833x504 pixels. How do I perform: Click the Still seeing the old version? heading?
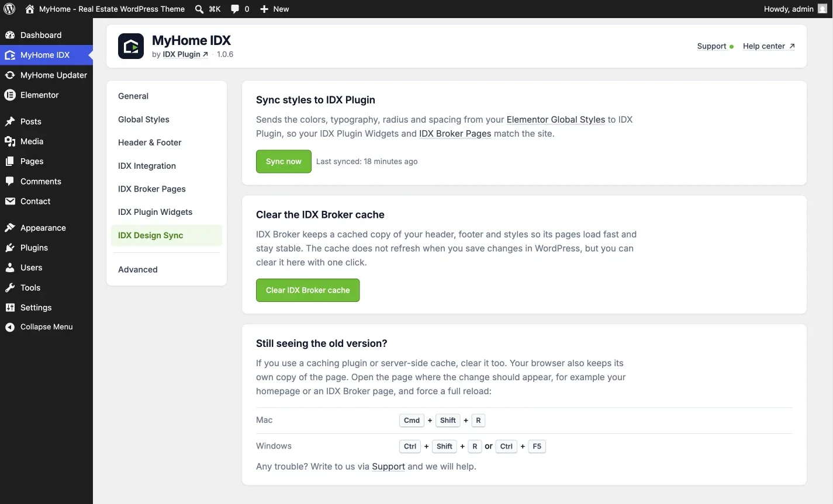pyautogui.click(x=322, y=343)
